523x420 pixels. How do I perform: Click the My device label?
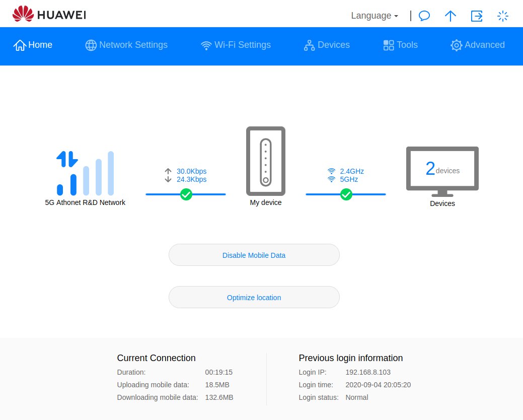266,202
